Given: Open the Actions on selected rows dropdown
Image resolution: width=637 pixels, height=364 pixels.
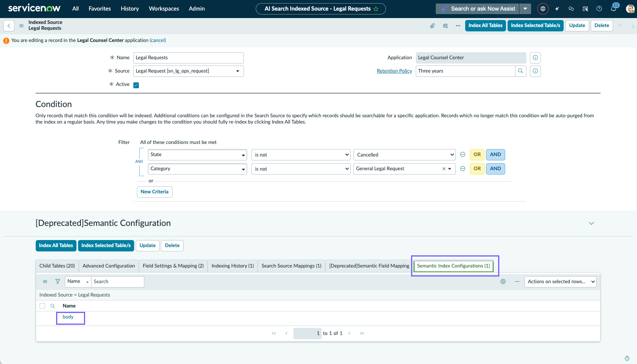Looking at the screenshot, I should (560, 282).
